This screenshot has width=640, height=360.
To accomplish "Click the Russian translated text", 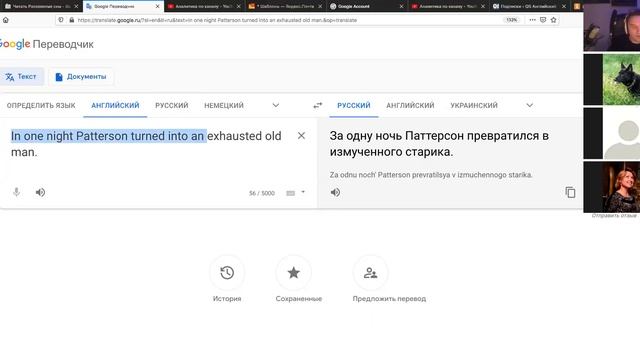I will point(439,144).
